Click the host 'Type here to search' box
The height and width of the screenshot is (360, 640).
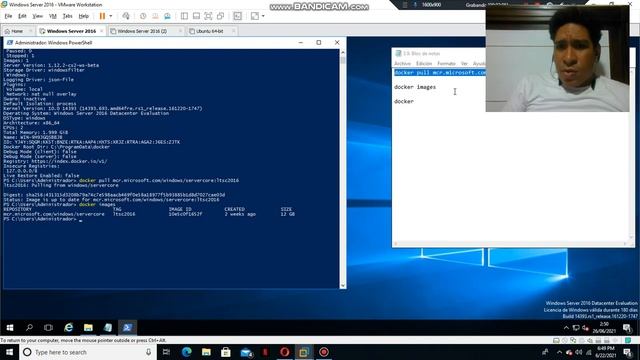(88, 352)
